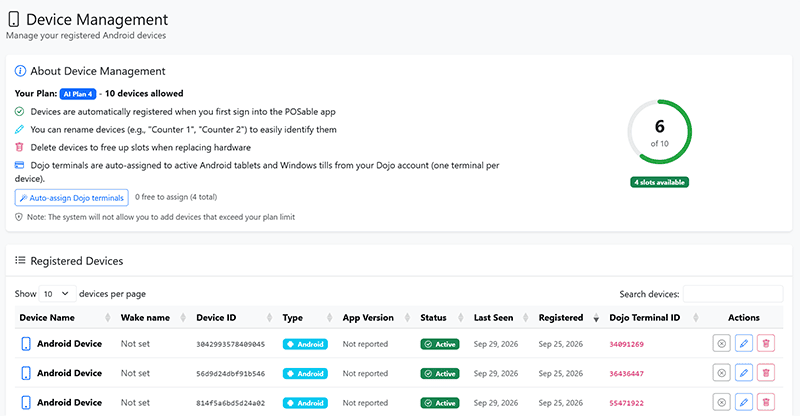Click the Dojo terminal ID 55471922
800x416 pixels.
[x=627, y=403]
